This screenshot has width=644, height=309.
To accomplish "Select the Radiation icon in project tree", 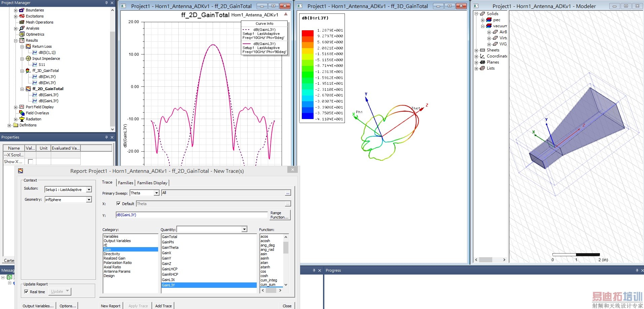I will [x=22, y=119].
